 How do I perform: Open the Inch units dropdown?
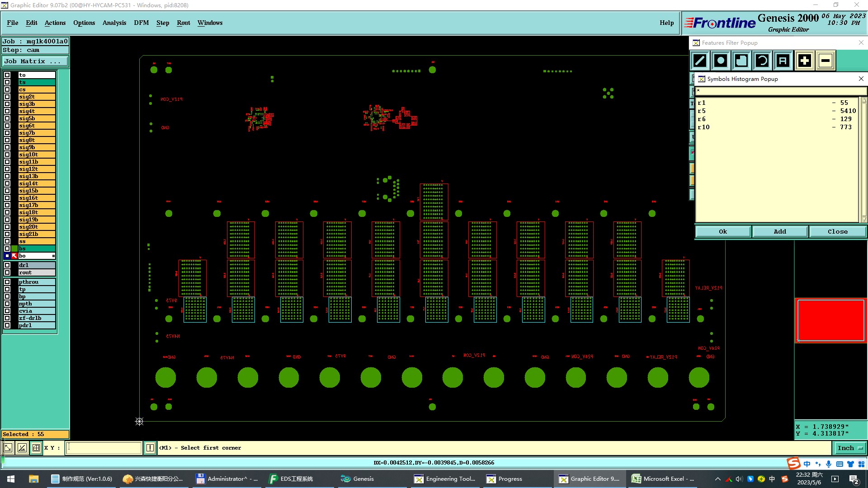point(850,448)
